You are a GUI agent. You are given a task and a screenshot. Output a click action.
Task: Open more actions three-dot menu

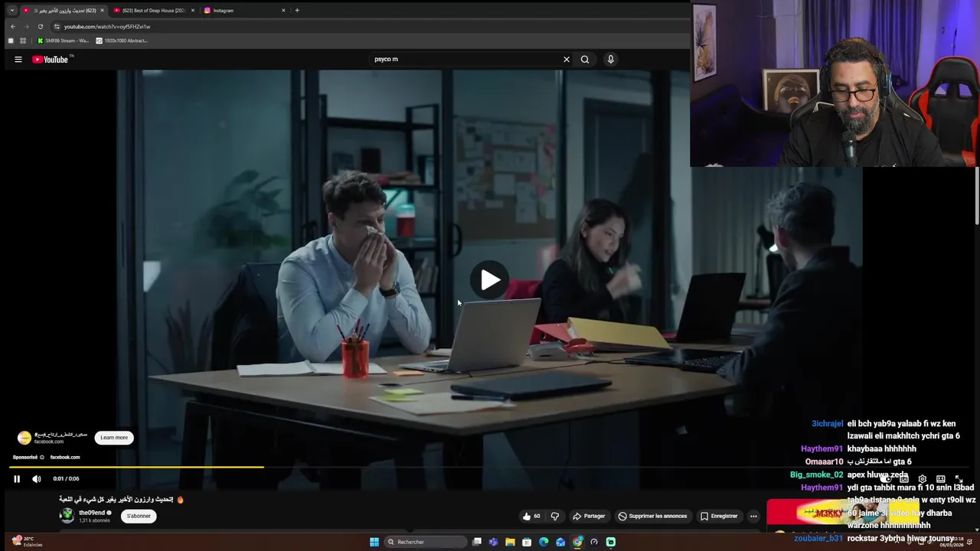point(753,516)
